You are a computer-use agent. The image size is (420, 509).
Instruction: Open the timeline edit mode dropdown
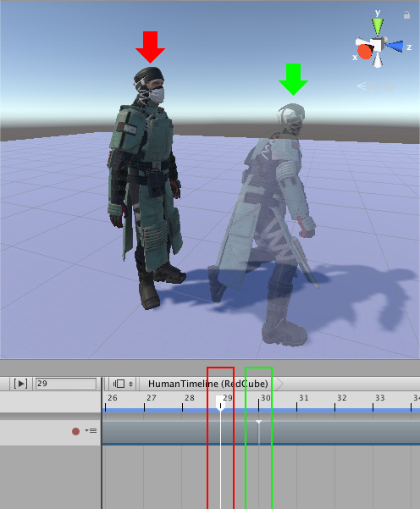[x=123, y=384]
